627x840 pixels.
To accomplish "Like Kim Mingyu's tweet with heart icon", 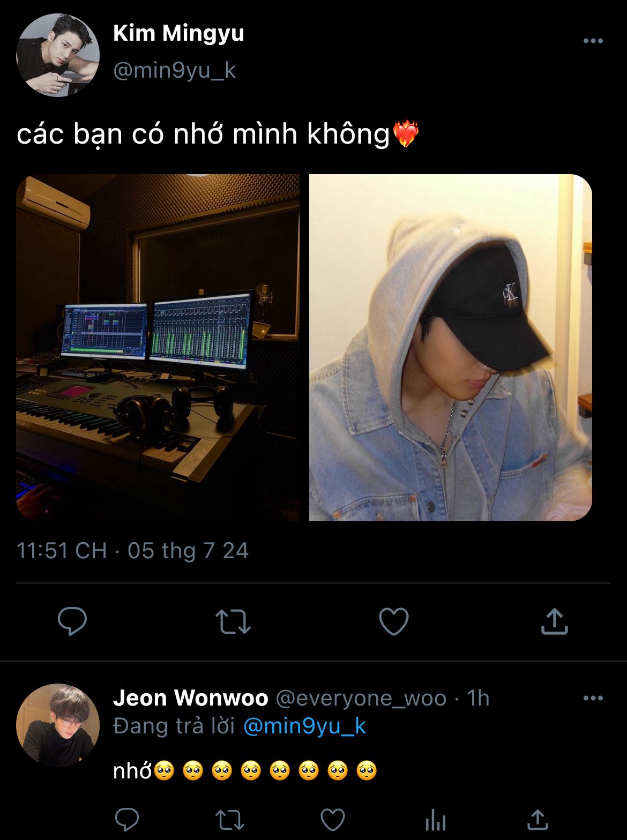I will pyautogui.click(x=394, y=621).
